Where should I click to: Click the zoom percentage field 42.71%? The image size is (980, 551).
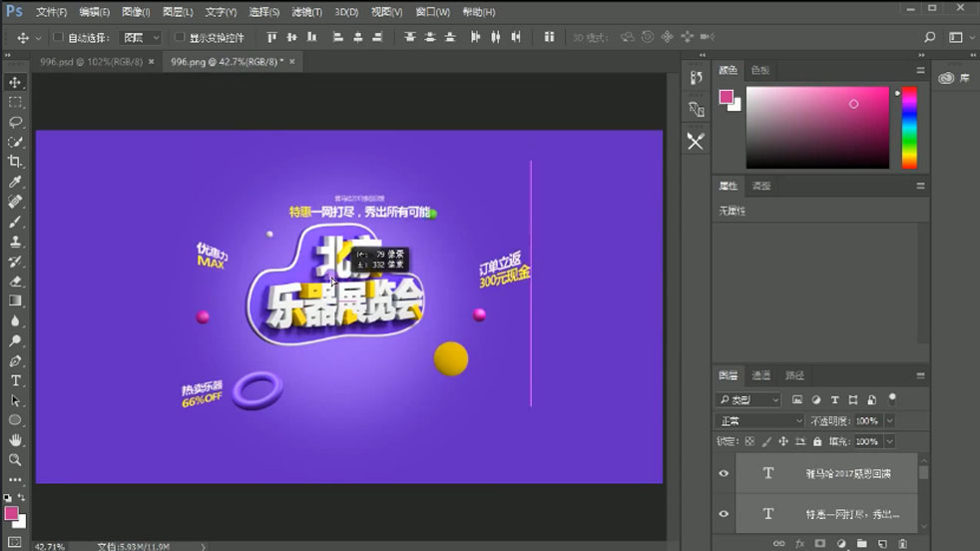49,546
